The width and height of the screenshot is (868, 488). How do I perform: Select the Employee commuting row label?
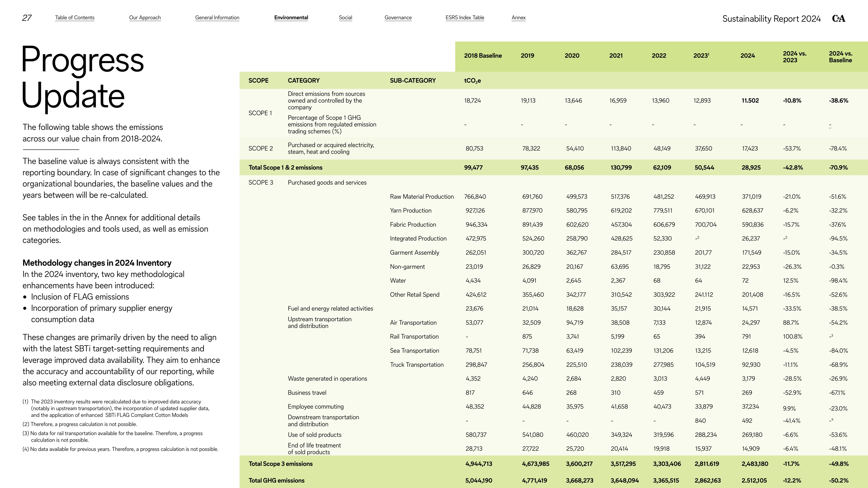click(316, 406)
